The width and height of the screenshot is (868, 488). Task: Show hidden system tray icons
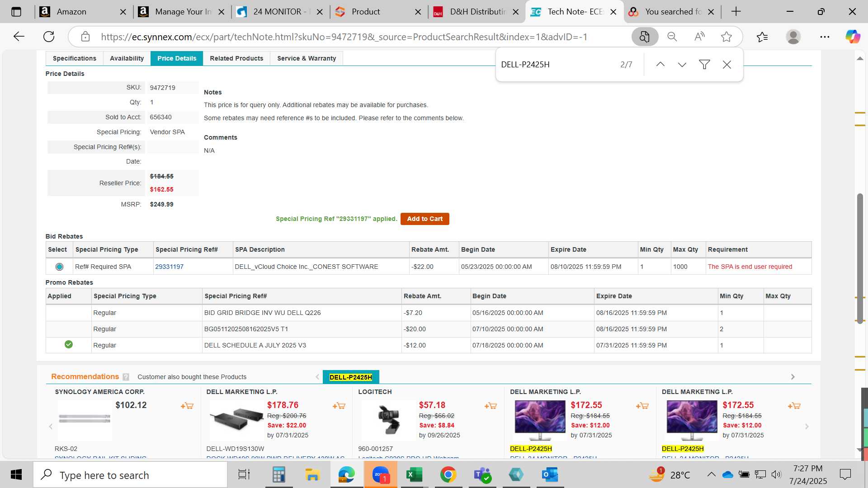coord(711,474)
